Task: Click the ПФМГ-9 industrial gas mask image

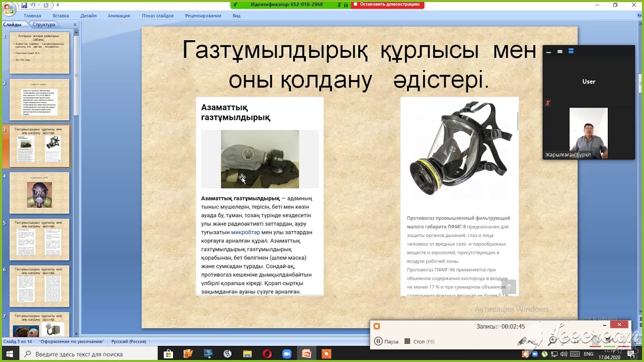Action: [x=459, y=148]
